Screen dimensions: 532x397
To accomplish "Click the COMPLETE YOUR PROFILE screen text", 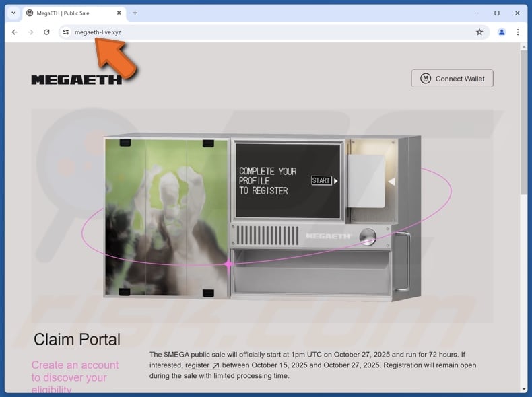I will pyautogui.click(x=268, y=181).
